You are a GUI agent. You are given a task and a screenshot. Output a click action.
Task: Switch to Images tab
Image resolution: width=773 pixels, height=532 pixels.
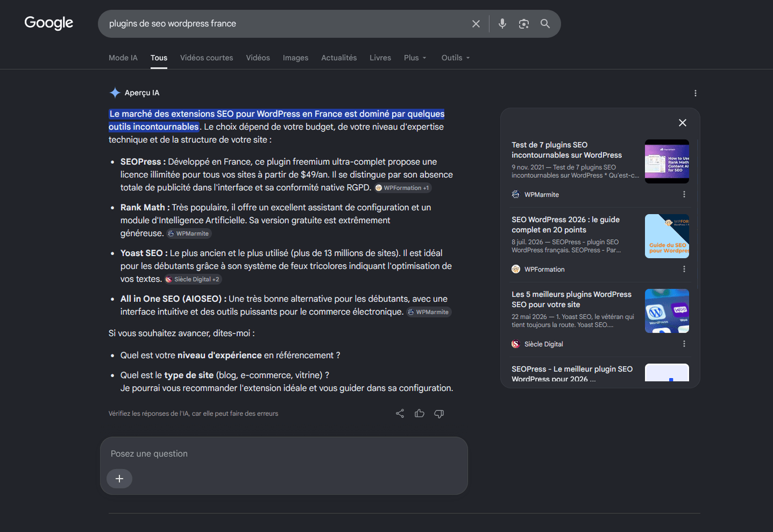pyautogui.click(x=295, y=57)
